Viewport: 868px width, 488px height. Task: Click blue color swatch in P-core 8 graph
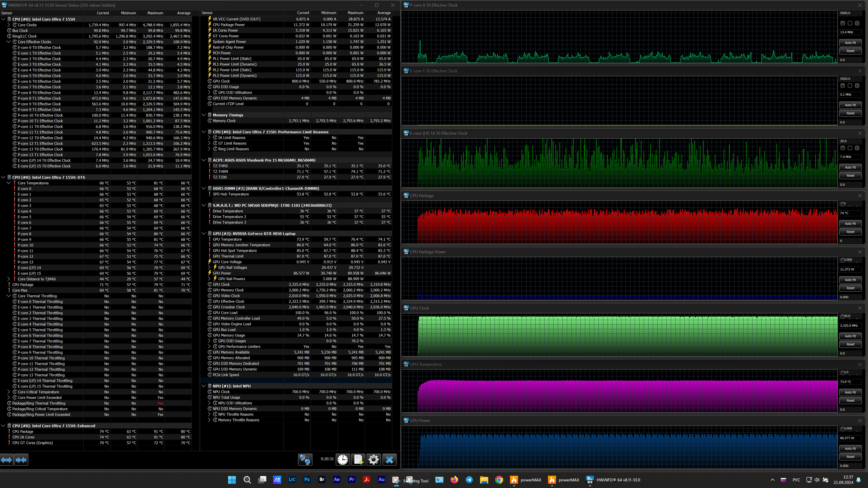click(857, 23)
